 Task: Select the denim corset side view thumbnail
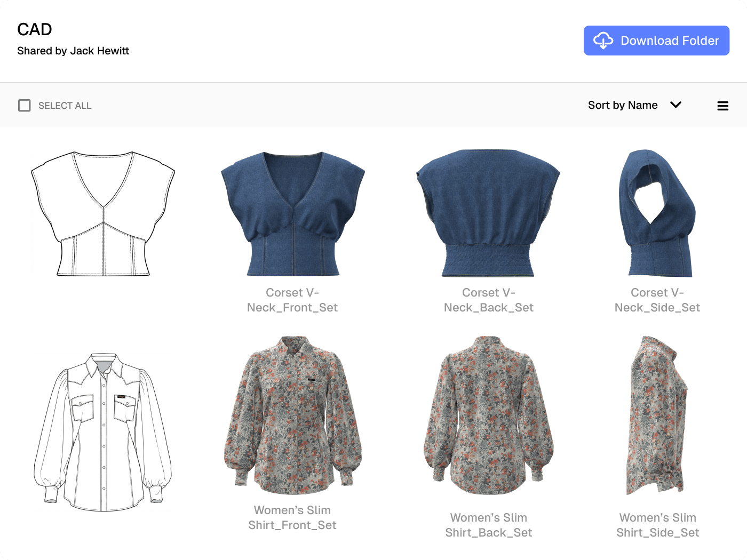tap(657, 213)
